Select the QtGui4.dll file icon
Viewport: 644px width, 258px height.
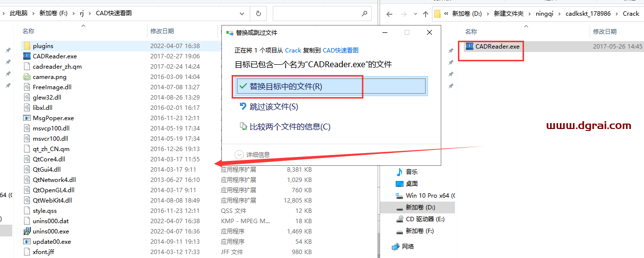click(x=27, y=169)
